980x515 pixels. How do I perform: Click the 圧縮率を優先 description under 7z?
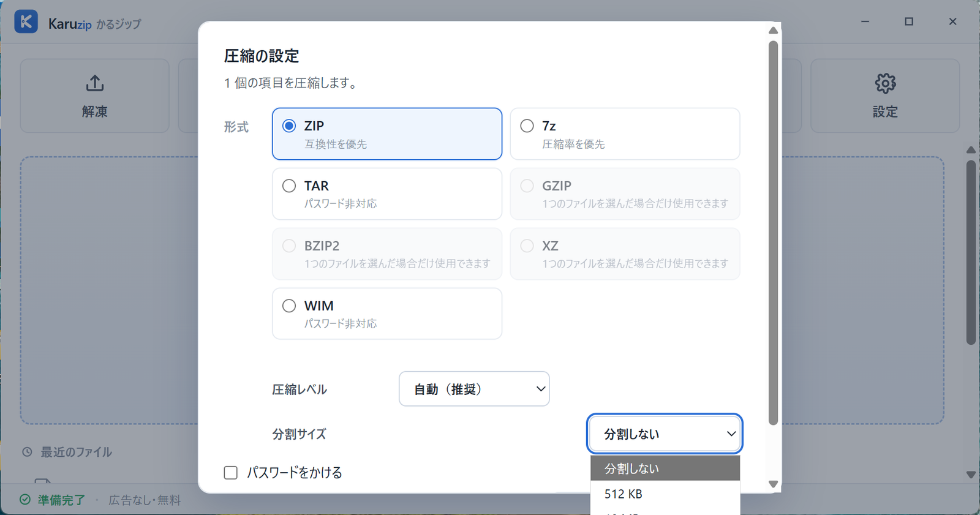click(x=573, y=144)
